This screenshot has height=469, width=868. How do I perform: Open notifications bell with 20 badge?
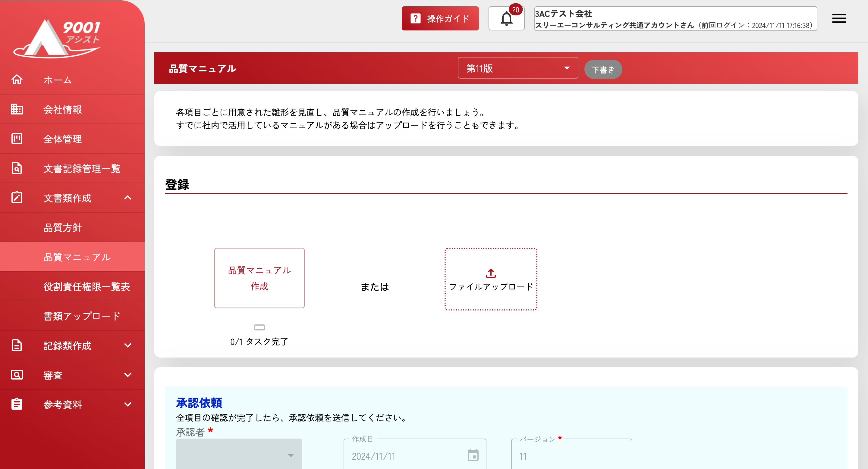coord(506,18)
